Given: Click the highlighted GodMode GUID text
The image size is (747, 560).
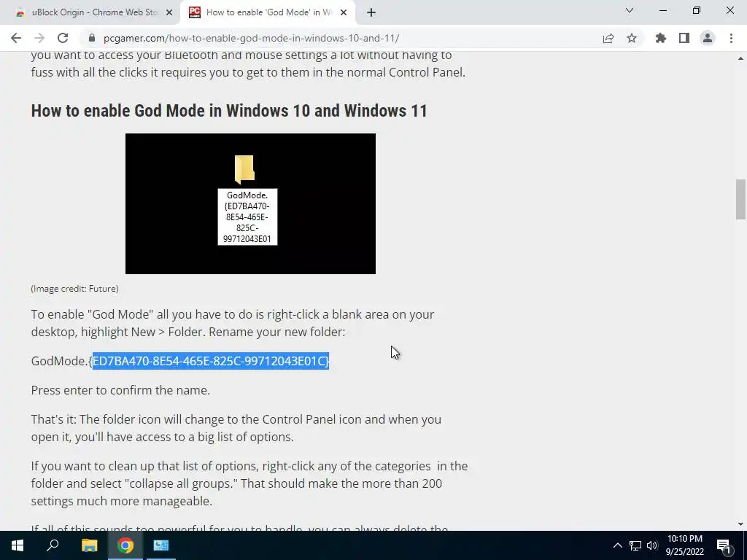Looking at the screenshot, I should pyautogui.click(x=211, y=361).
